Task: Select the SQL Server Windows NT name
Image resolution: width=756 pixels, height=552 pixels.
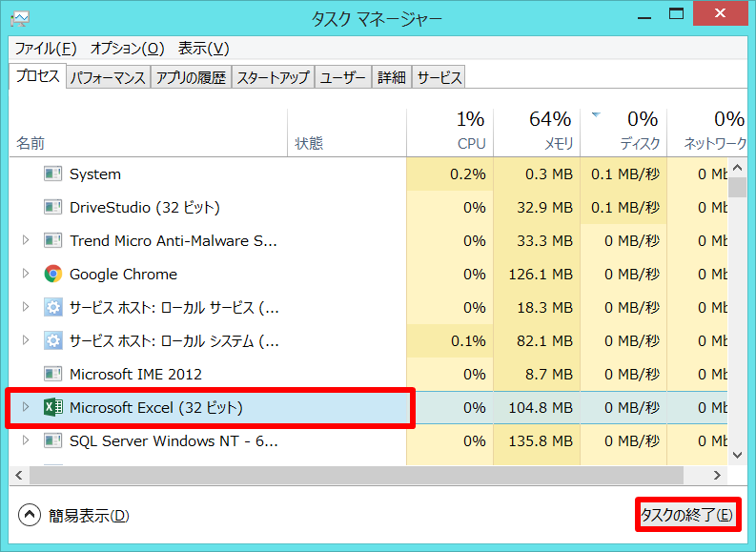Action: tap(174, 440)
